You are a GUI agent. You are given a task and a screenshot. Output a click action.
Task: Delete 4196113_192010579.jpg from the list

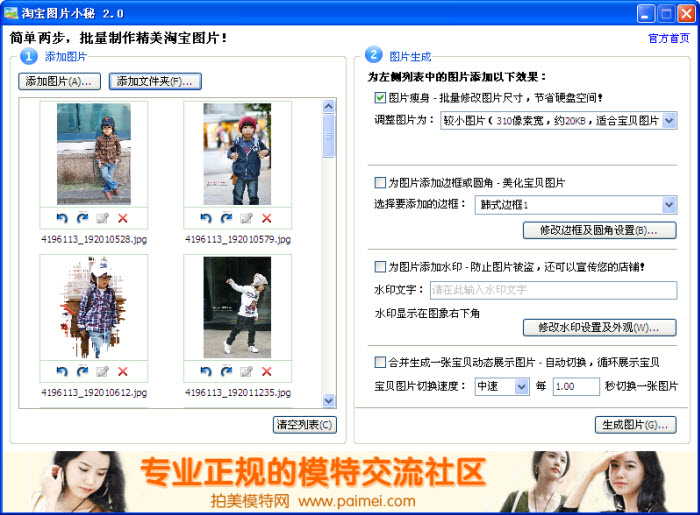[x=267, y=218]
